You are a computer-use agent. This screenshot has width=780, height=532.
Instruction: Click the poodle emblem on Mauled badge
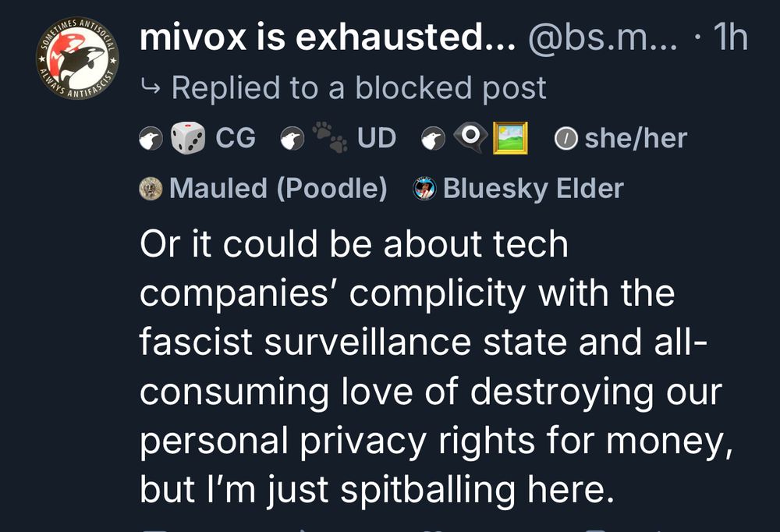149,187
